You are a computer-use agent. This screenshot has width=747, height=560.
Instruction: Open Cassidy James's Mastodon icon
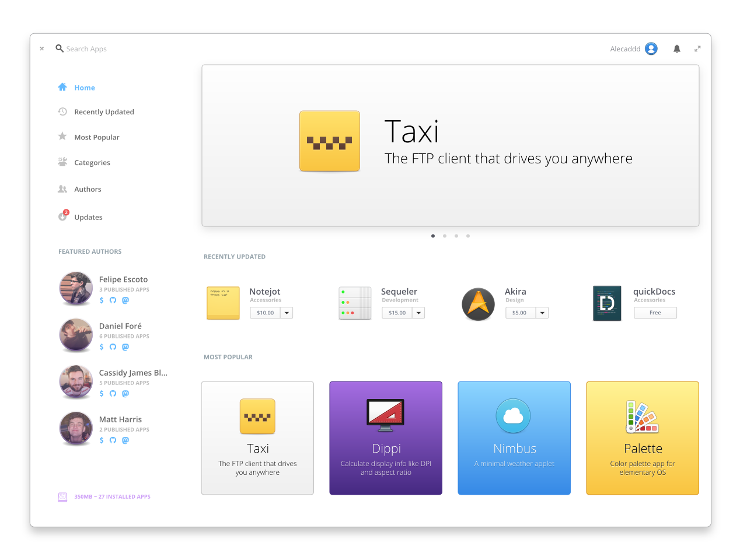(x=125, y=394)
